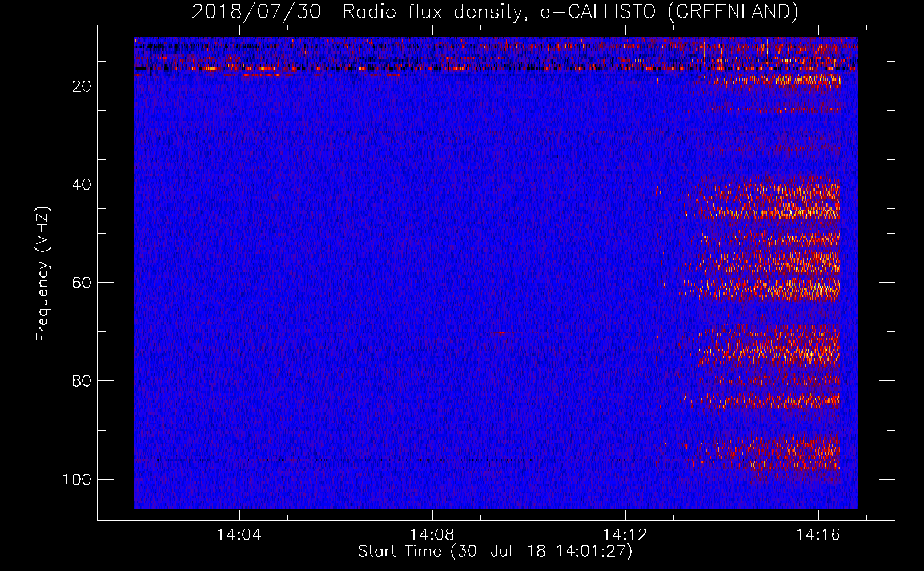The height and width of the screenshot is (571, 924).
Task: Click the small red burst near 70 MHz
Action: (x=501, y=332)
